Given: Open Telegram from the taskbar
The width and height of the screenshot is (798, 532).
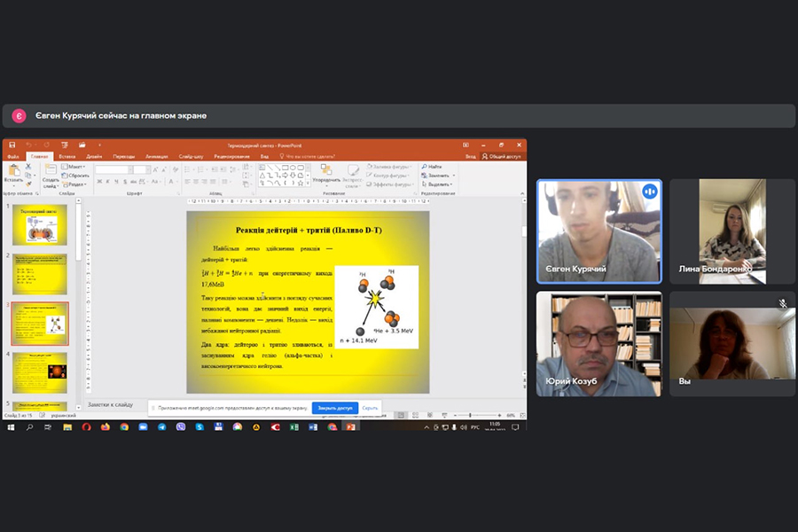Looking at the screenshot, I should [x=162, y=427].
